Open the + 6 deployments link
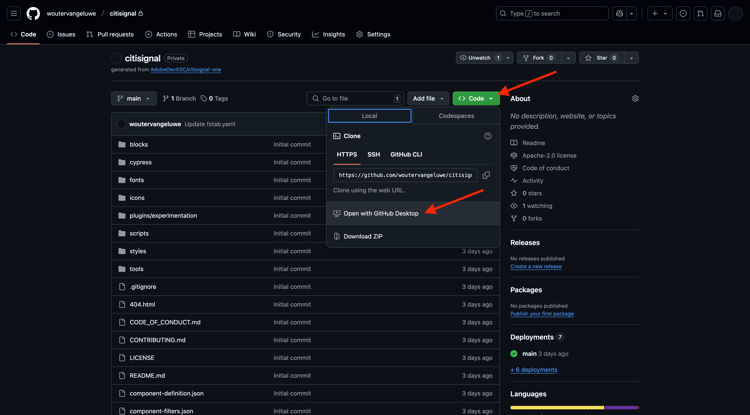750x415 pixels. click(x=534, y=370)
